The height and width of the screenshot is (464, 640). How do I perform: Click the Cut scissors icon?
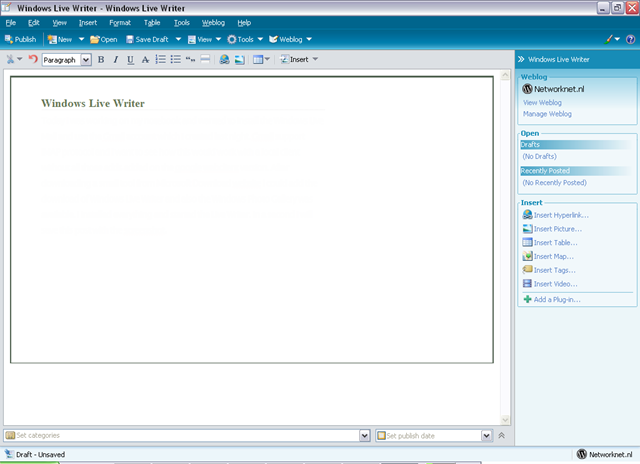[x=10, y=60]
